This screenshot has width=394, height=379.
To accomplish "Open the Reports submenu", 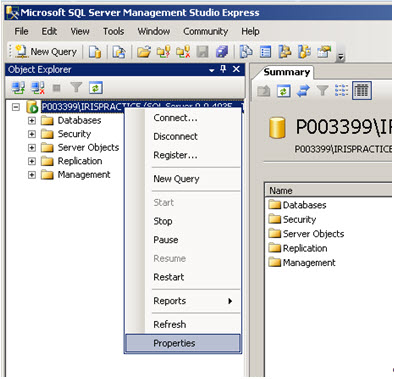I will [x=183, y=301].
